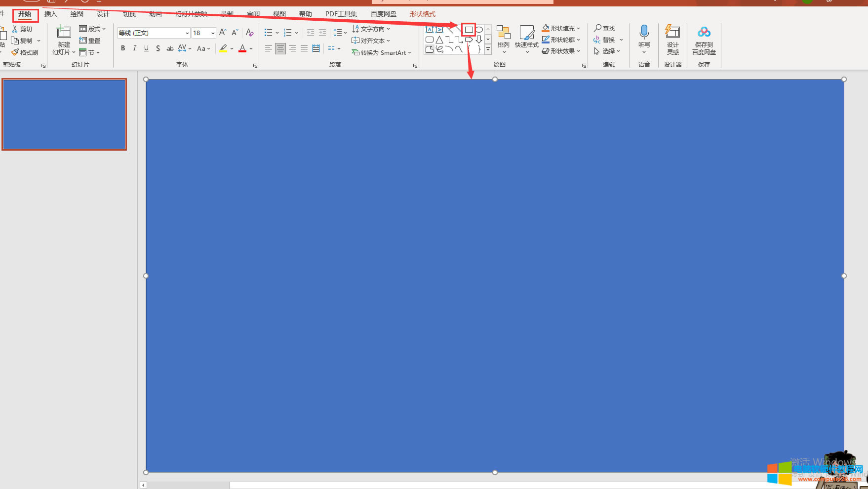Viewport: 868px width, 489px height.
Task: Insert a text box from the shapes gallery
Action: click(430, 30)
